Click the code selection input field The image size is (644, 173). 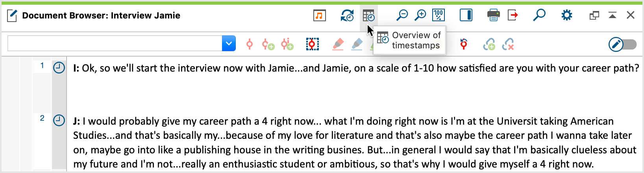click(115, 43)
